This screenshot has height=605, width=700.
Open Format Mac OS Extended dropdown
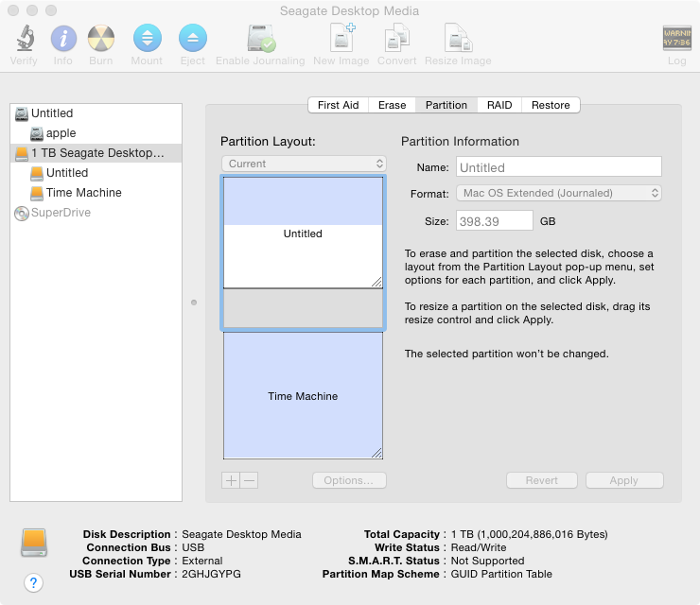click(558, 193)
